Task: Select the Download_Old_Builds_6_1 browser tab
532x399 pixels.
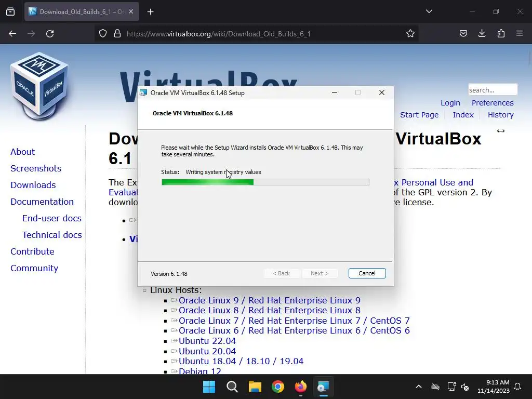Action: click(82, 12)
